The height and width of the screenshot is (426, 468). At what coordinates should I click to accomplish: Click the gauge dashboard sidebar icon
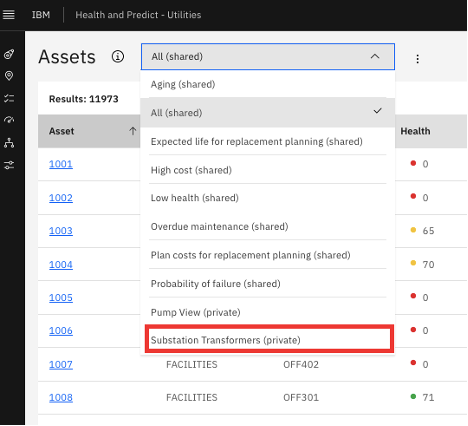(x=9, y=120)
